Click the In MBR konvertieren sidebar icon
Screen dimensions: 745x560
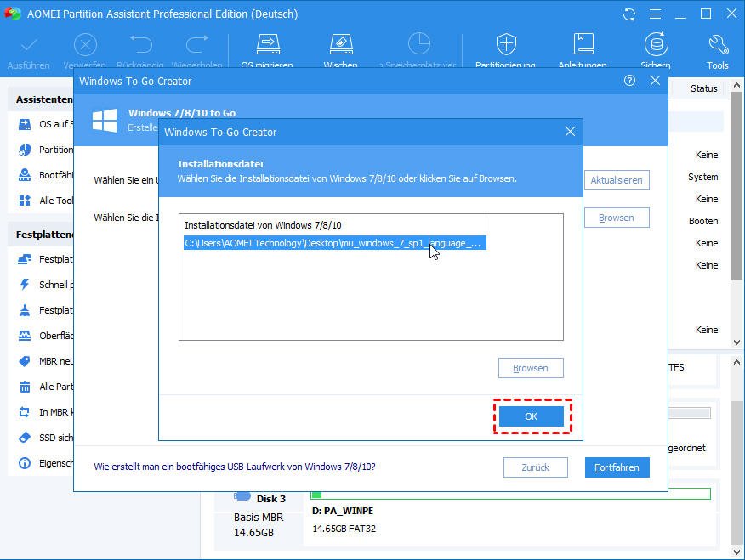point(24,412)
